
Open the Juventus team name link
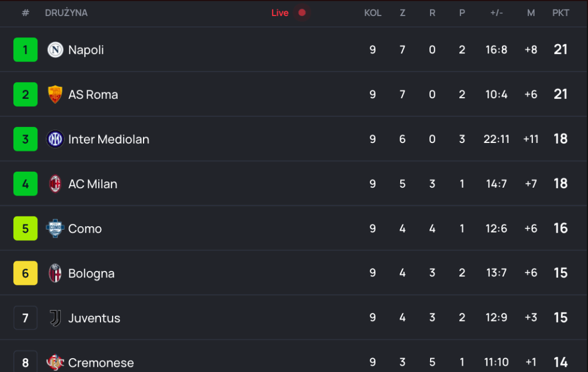tap(94, 318)
